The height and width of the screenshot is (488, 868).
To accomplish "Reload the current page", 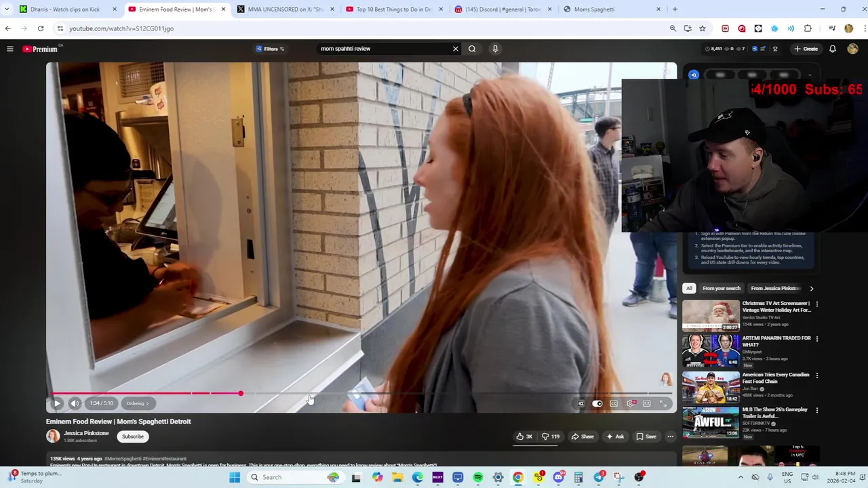I will pyautogui.click(x=41, y=28).
